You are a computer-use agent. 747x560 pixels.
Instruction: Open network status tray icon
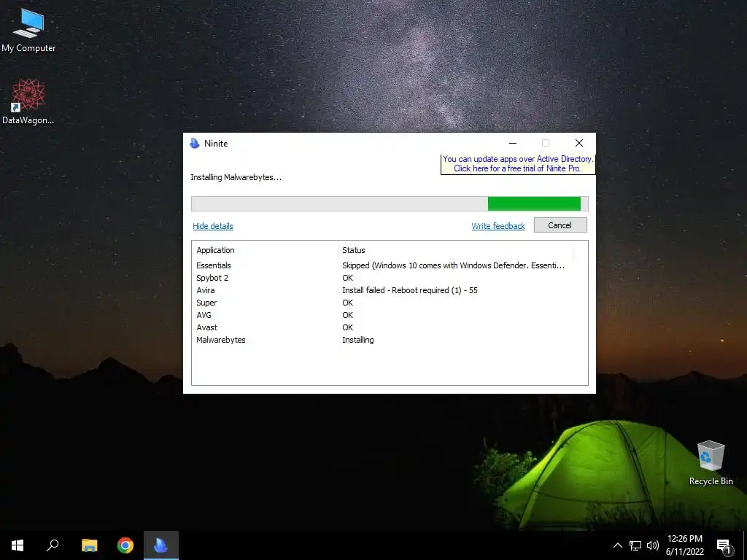click(635, 545)
